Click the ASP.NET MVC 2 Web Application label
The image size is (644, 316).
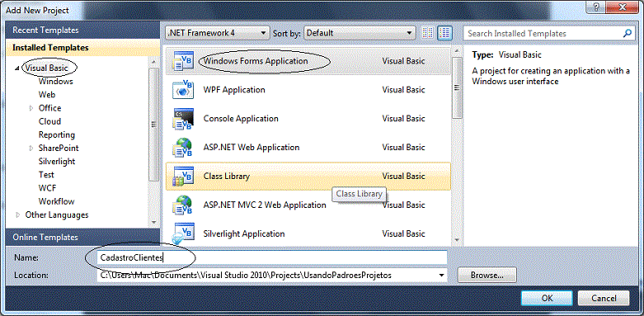(265, 205)
